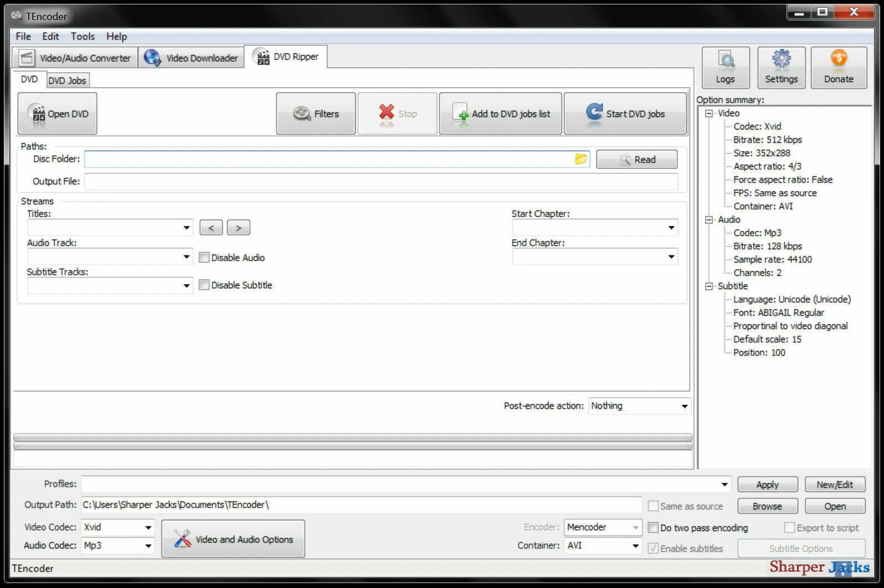Click the Add to DVD jobs list plus icon

461,115
